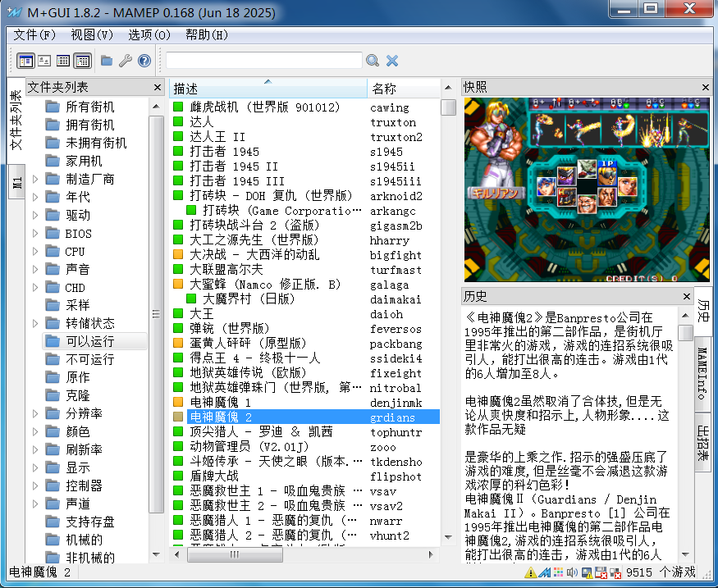Click the rightmost squares with red X icon

615,572
